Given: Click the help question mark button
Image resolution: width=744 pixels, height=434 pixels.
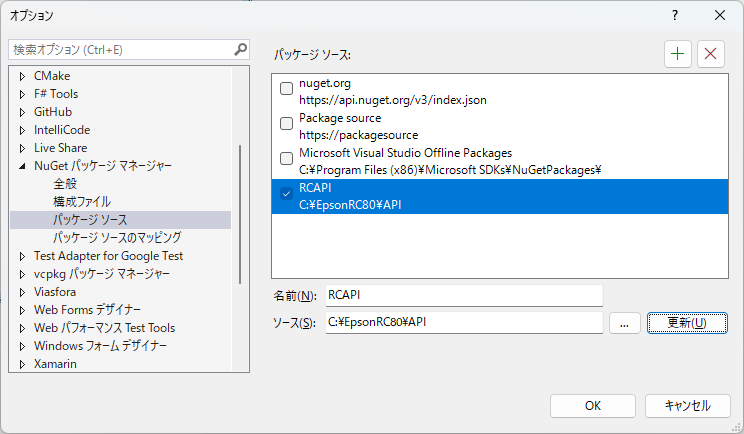Looking at the screenshot, I should [675, 15].
